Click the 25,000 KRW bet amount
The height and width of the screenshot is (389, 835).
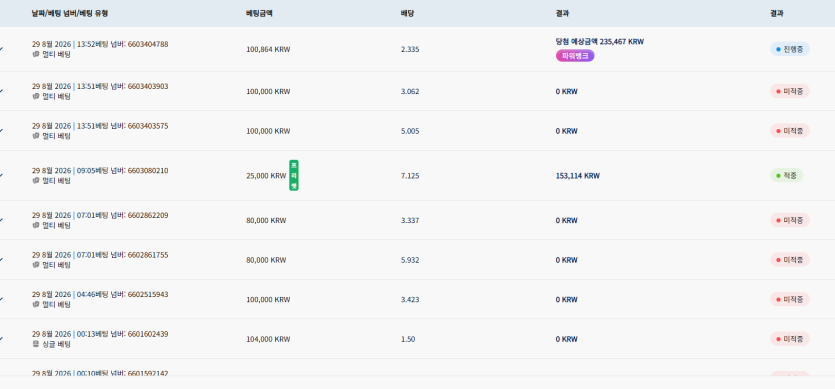(266, 176)
